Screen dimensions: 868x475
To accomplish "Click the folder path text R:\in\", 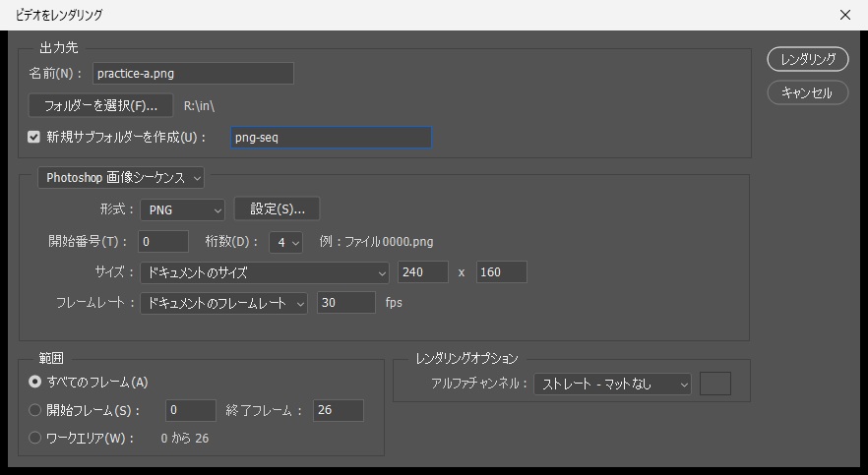I will click(199, 105).
